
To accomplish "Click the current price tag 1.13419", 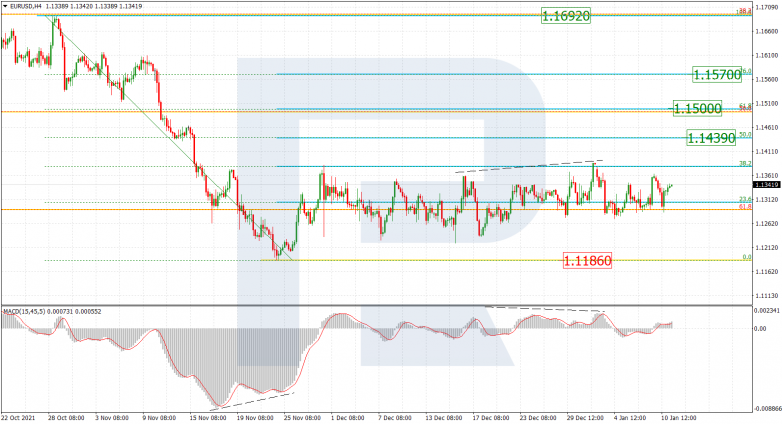I will pos(767,185).
